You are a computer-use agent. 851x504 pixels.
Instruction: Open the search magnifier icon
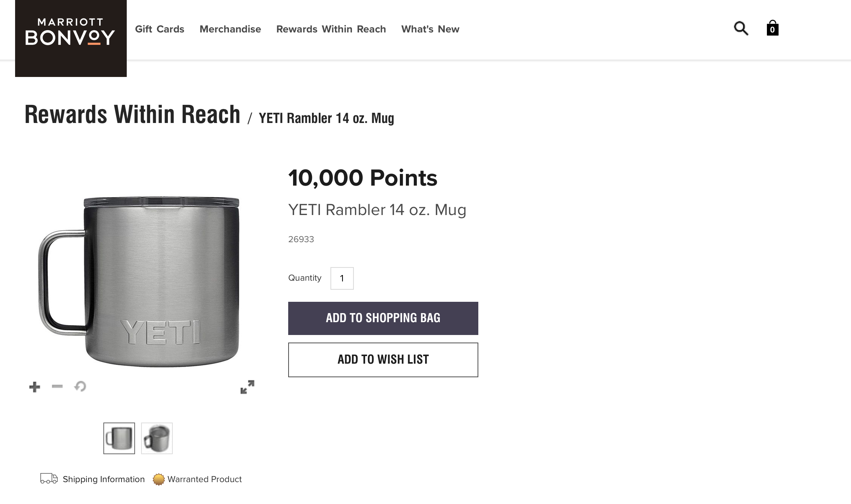click(x=741, y=28)
